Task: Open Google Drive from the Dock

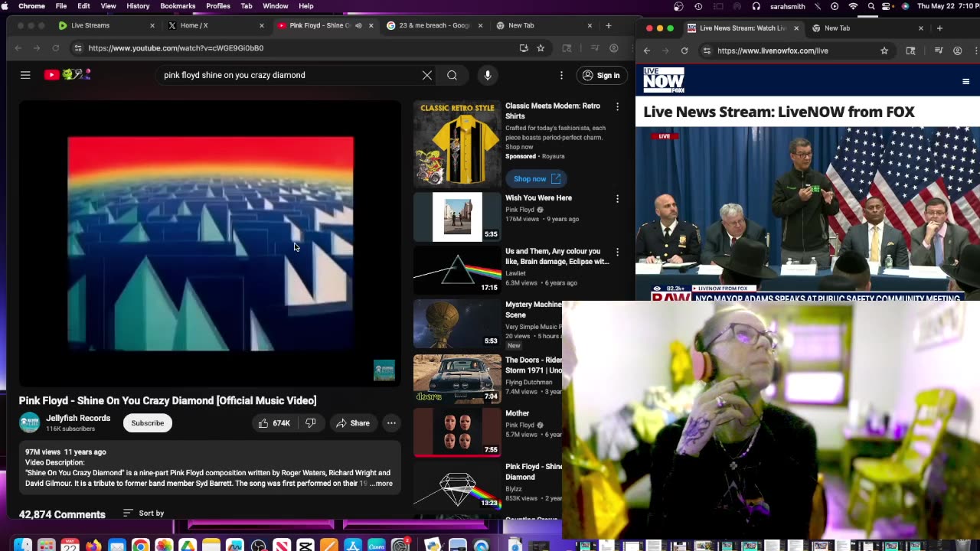Action: [188, 546]
